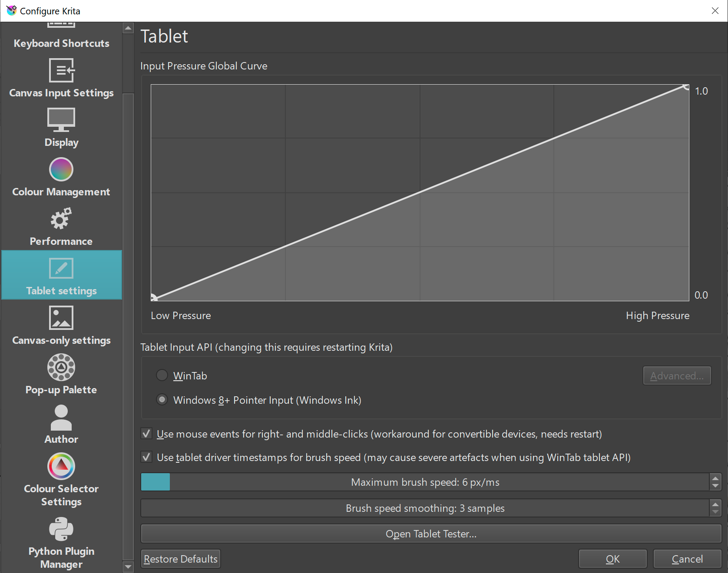728x573 pixels.
Task: Click the Open Tablet Tester button
Action: 431,534
